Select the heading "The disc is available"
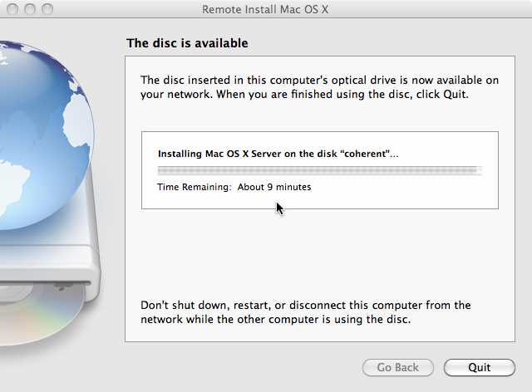Screen dimensions: 532x392 point(187,43)
